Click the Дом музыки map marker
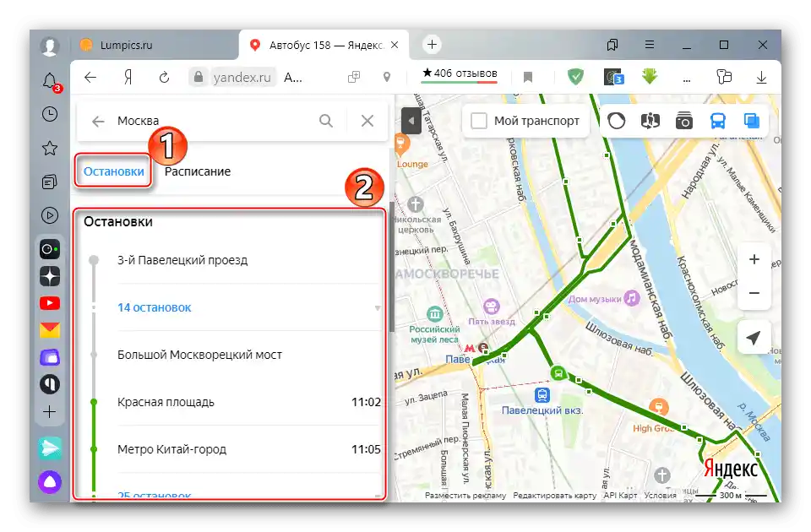This screenshot has height=532, width=811. 632,297
